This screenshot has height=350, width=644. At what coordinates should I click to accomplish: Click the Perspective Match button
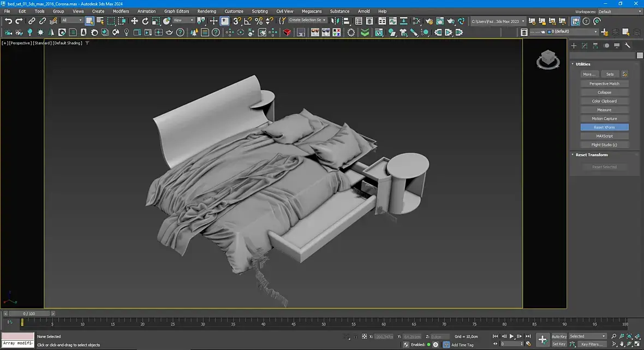[x=604, y=84]
